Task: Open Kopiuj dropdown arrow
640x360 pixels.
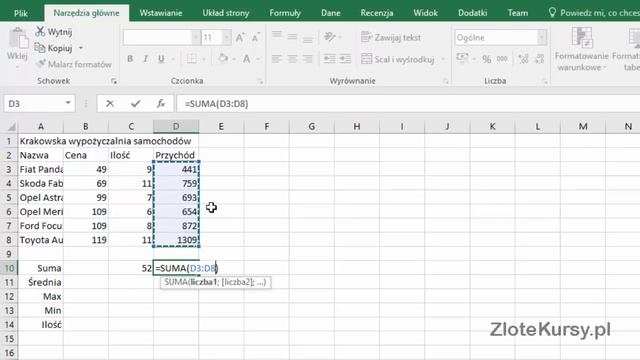Action: [x=81, y=48]
